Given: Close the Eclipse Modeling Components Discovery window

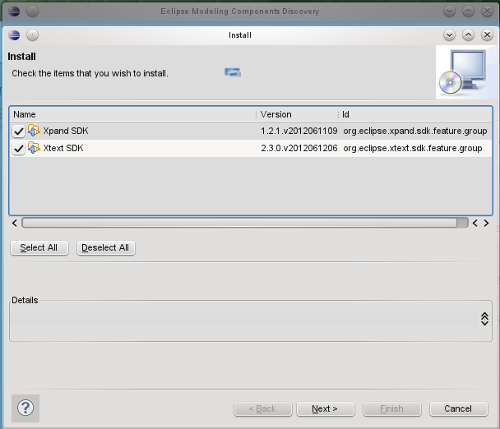Looking at the screenshot, I should [x=487, y=11].
